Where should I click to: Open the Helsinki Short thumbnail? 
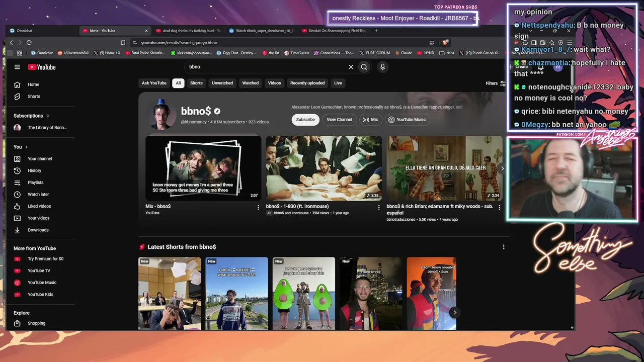[236, 294]
